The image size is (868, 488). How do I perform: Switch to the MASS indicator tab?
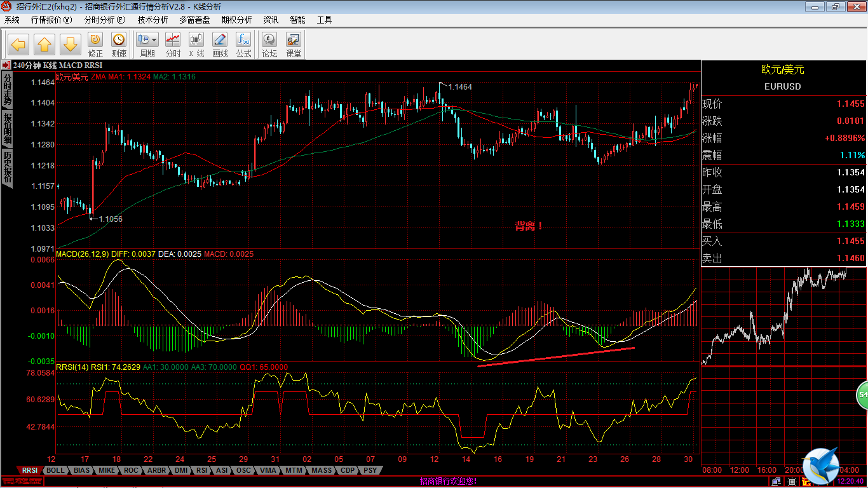coord(322,470)
